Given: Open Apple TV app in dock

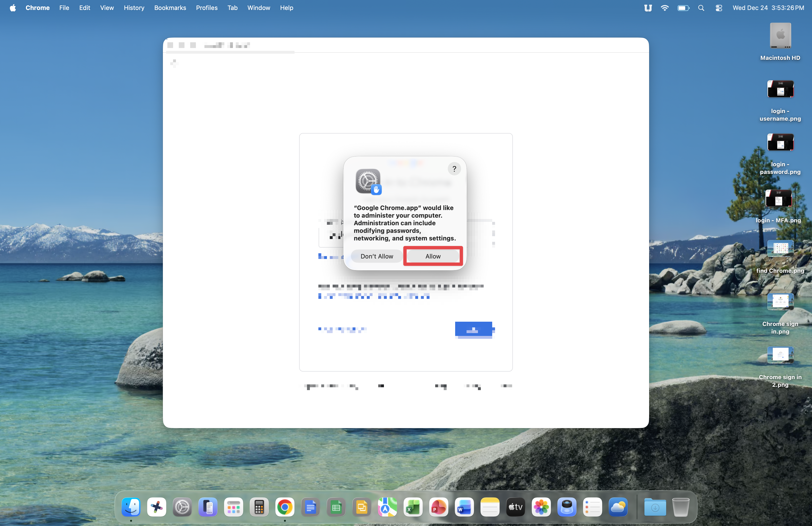Looking at the screenshot, I should [x=515, y=507].
